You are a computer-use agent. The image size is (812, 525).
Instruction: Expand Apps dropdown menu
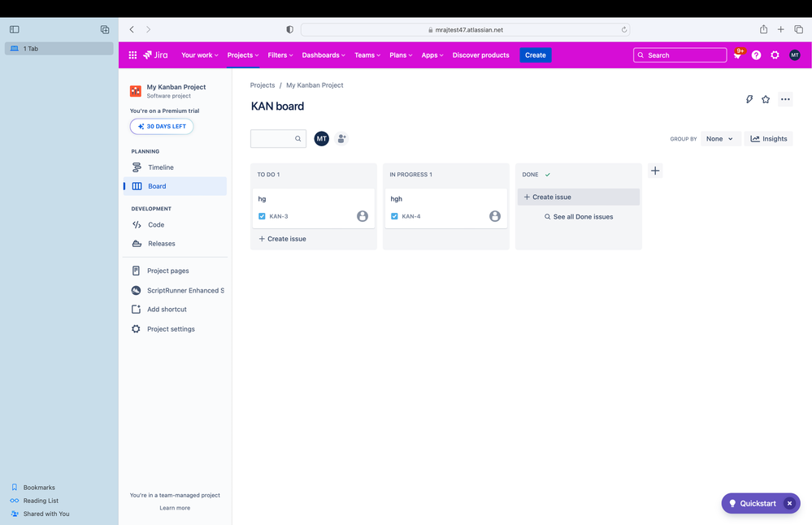pos(432,55)
